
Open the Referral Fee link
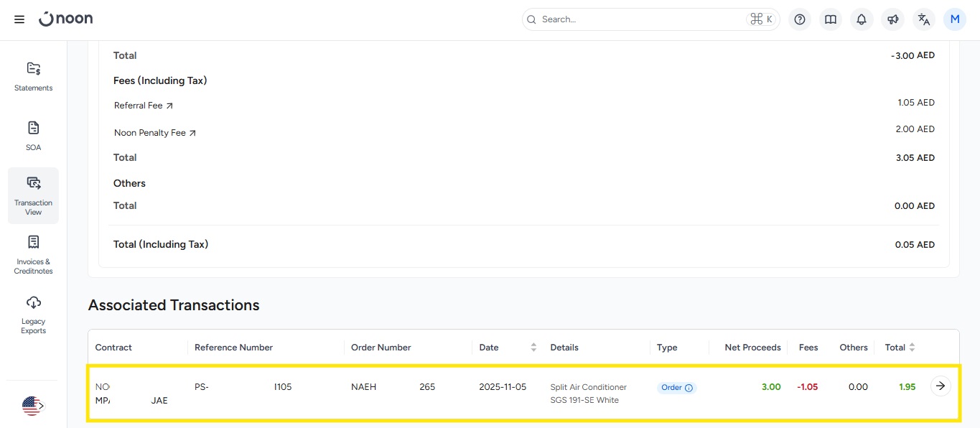pos(143,106)
